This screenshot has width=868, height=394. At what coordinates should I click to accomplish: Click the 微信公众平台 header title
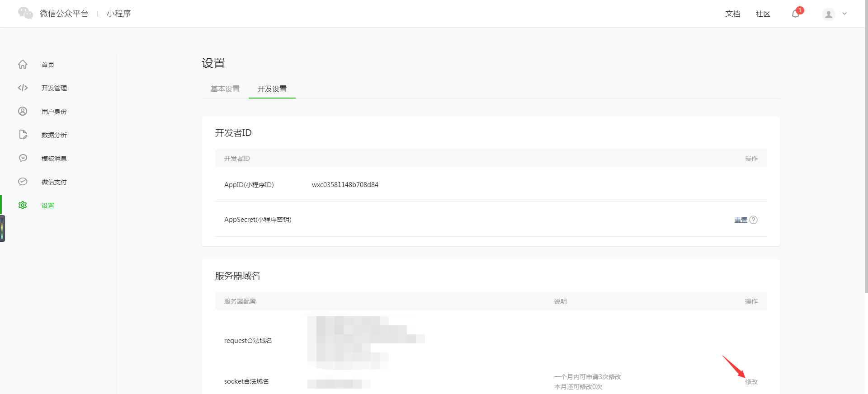(64, 14)
